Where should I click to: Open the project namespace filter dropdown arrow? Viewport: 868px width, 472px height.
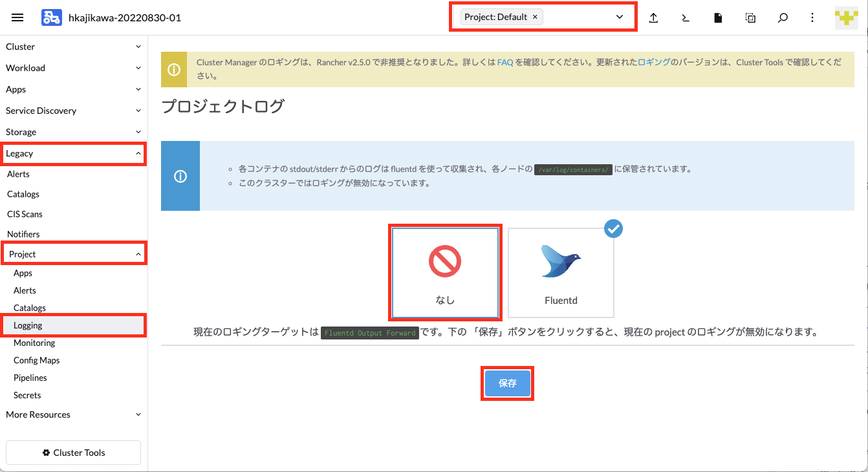(x=620, y=17)
